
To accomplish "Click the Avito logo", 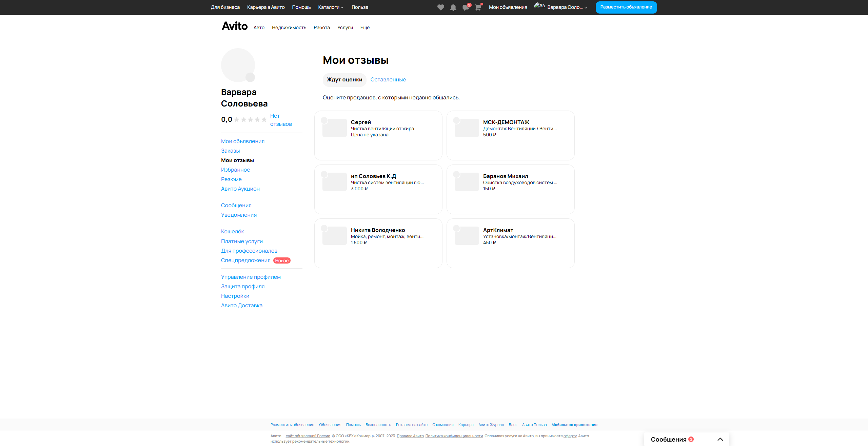I will [235, 26].
